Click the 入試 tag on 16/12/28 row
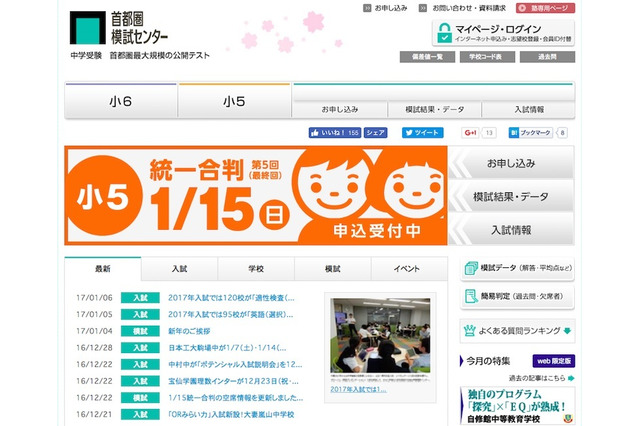640x426 pixels. click(x=140, y=348)
